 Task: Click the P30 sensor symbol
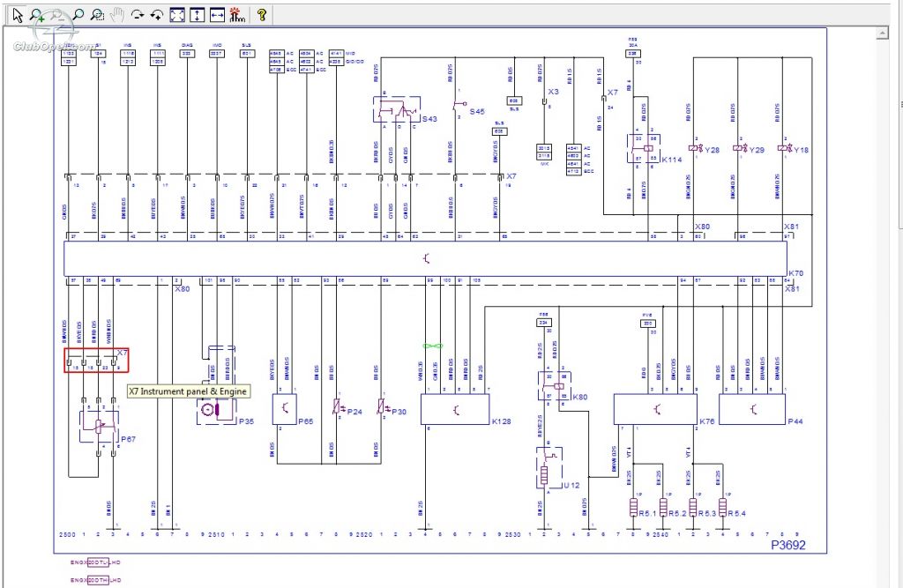pyautogui.click(x=383, y=408)
